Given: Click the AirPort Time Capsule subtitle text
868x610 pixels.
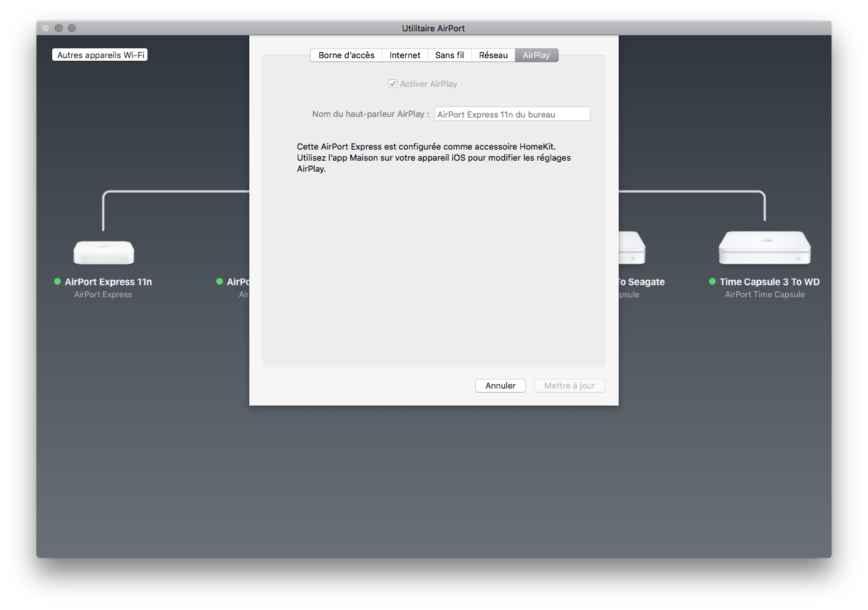Looking at the screenshot, I should (765, 295).
